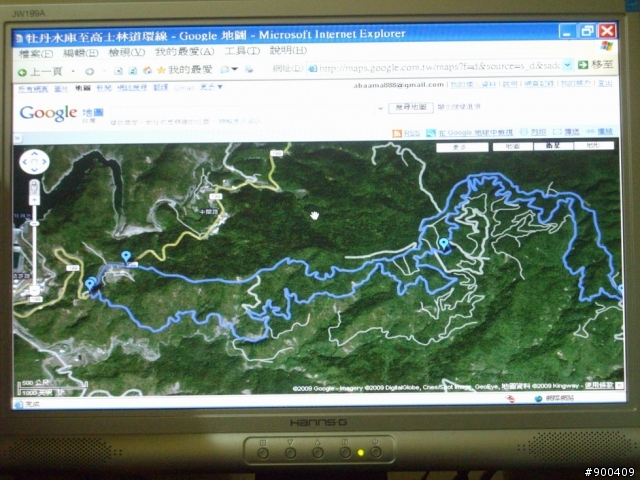This screenshot has width=640, height=480.
Task: Pan the map down with the arrow
Action: coord(34,170)
